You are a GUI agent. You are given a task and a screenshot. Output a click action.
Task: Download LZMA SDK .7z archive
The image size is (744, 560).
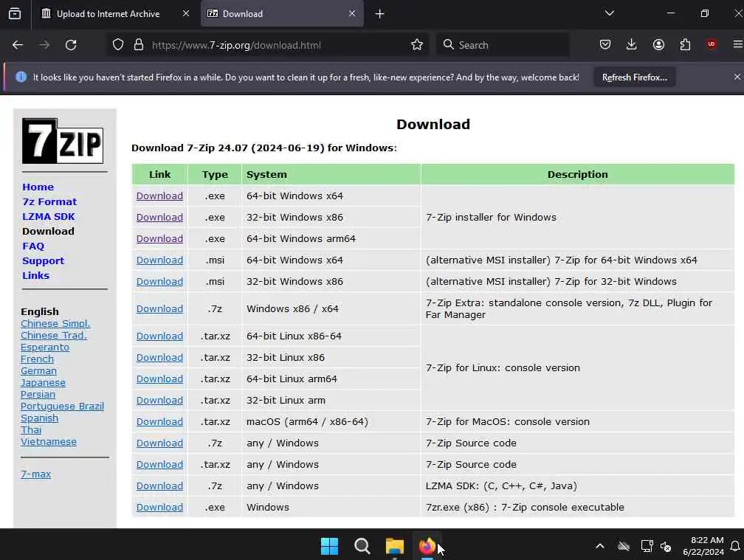pos(159,485)
